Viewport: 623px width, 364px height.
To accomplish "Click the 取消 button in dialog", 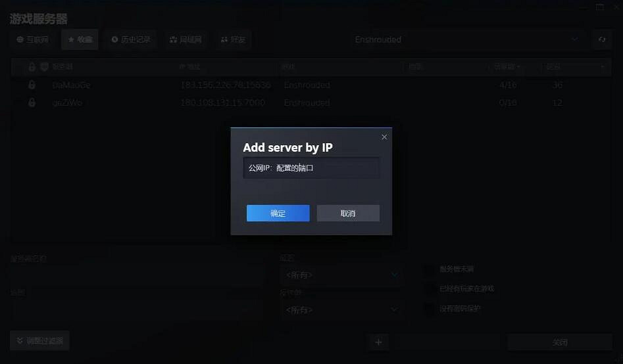I will [x=348, y=214].
